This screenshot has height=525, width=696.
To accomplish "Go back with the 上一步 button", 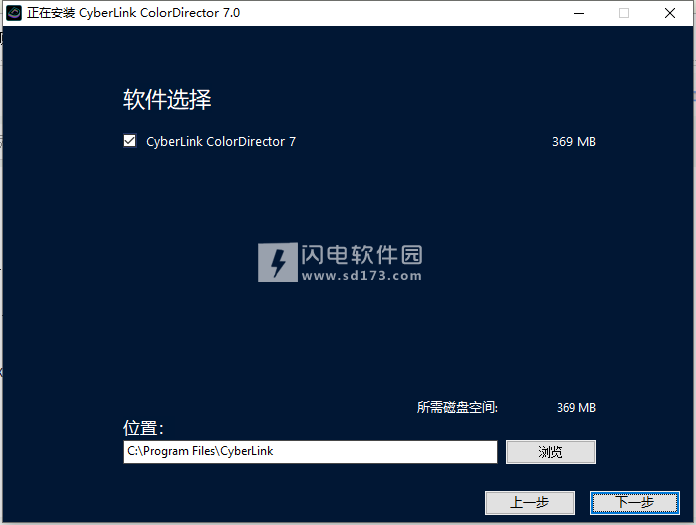I will pyautogui.click(x=530, y=503).
